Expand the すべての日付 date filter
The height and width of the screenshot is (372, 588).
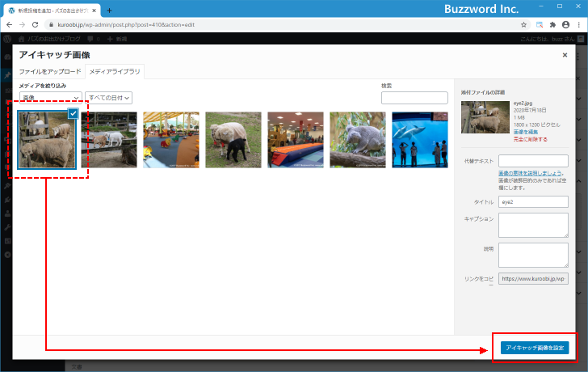109,97
